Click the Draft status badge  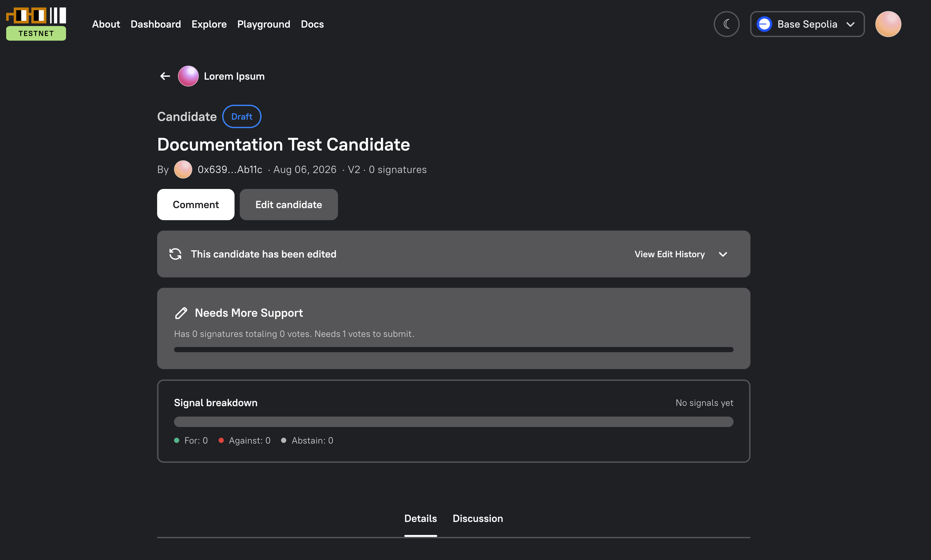coord(241,117)
